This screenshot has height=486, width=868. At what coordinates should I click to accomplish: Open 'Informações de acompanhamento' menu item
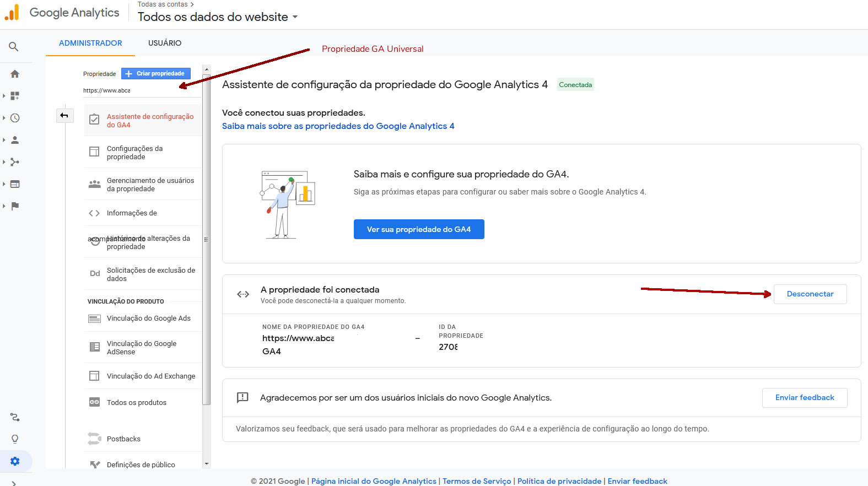point(143,213)
